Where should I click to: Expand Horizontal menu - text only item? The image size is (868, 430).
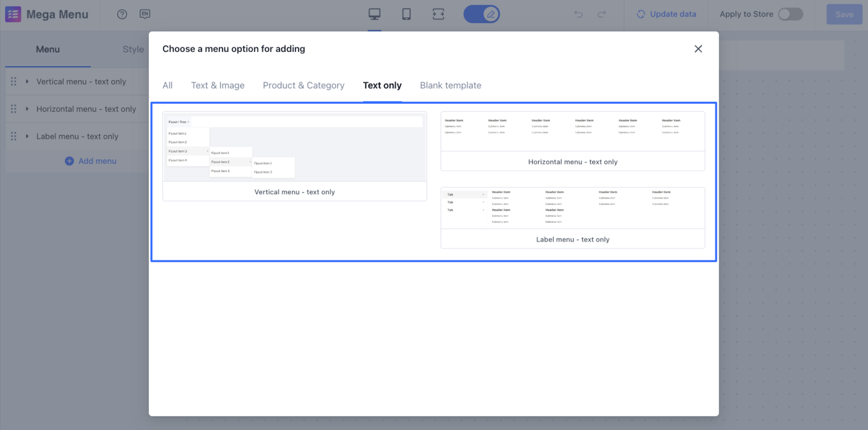pos(27,109)
